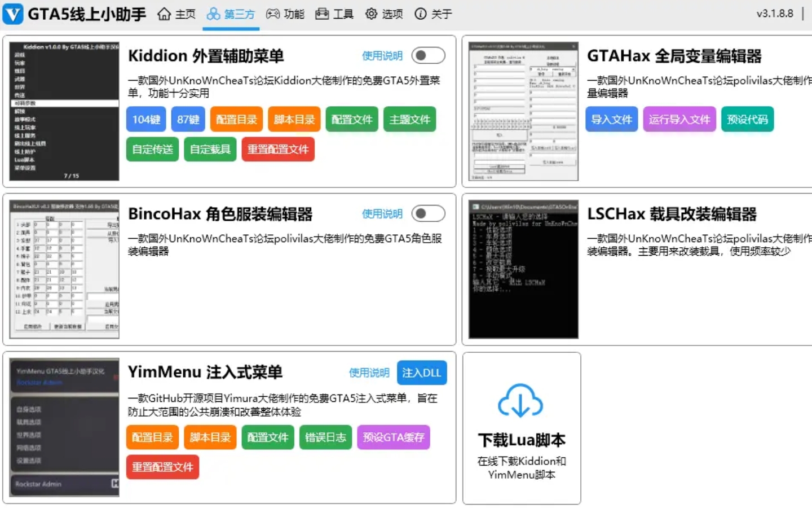
Task: Click the 下载Lua脚本 card title
Action: click(x=522, y=440)
